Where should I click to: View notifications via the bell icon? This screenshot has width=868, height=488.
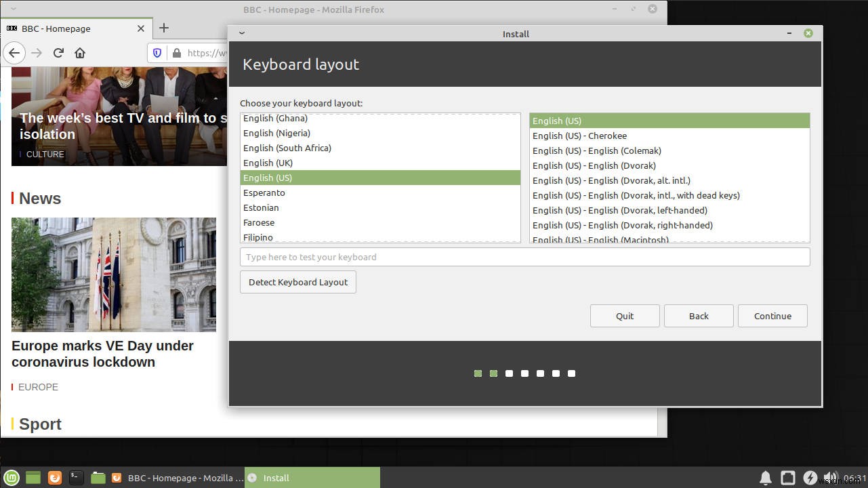(x=766, y=477)
